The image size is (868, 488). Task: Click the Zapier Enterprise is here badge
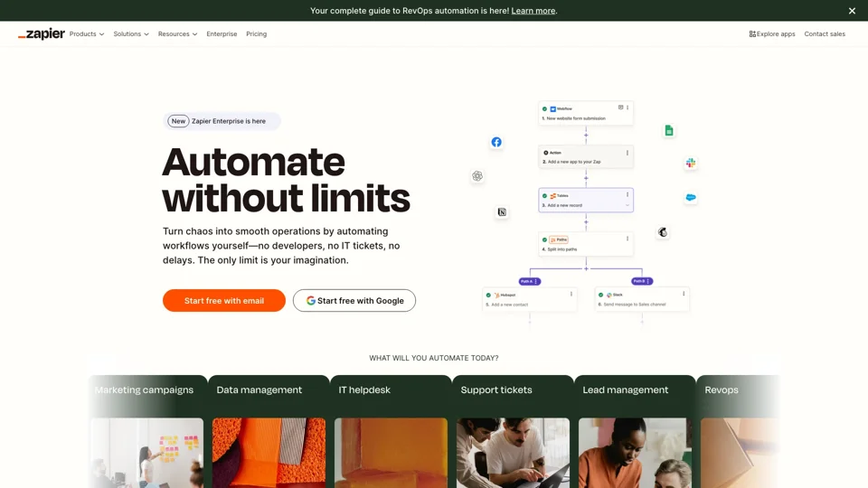222,121
